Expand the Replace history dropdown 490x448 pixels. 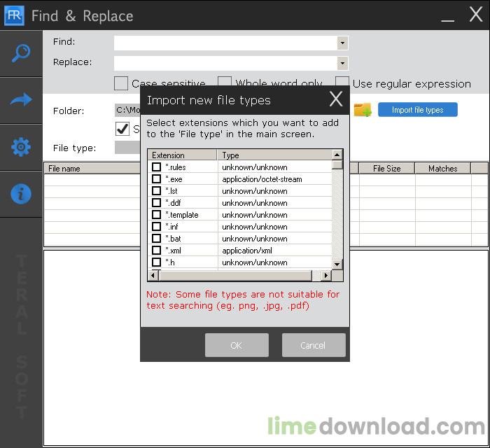coord(342,64)
